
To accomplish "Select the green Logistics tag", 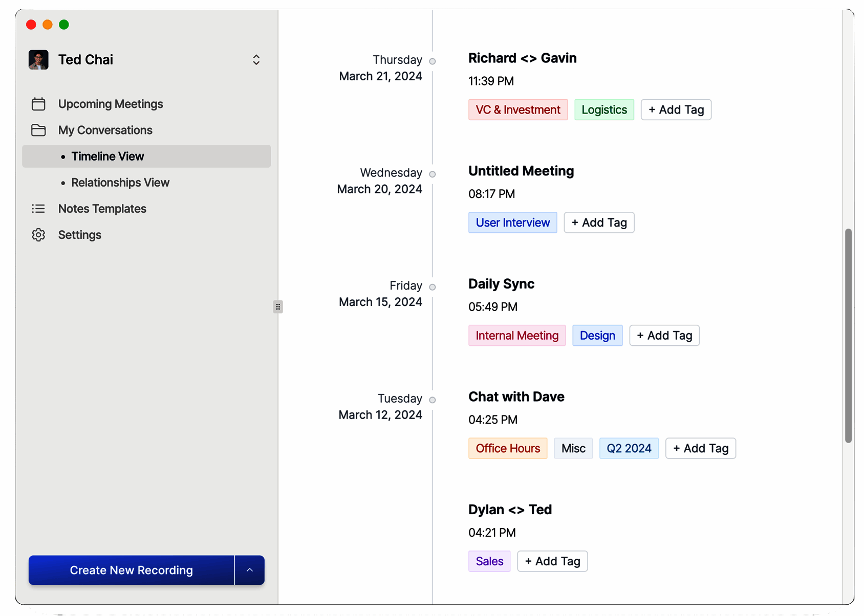I will [x=604, y=110].
